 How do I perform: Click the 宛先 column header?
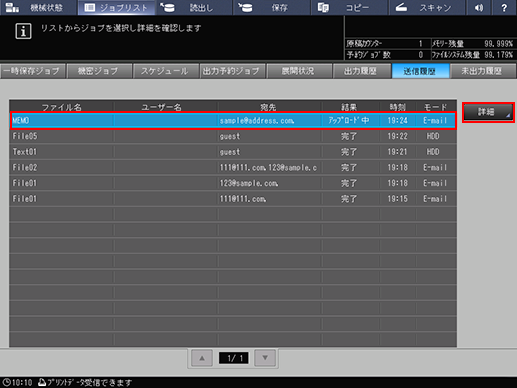pos(268,107)
